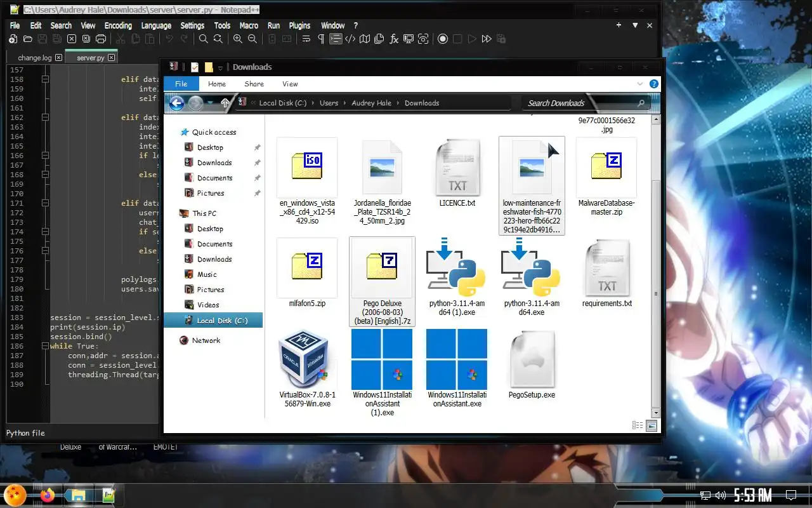Open Firefox from the taskbar

pyautogui.click(x=48, y=495)
